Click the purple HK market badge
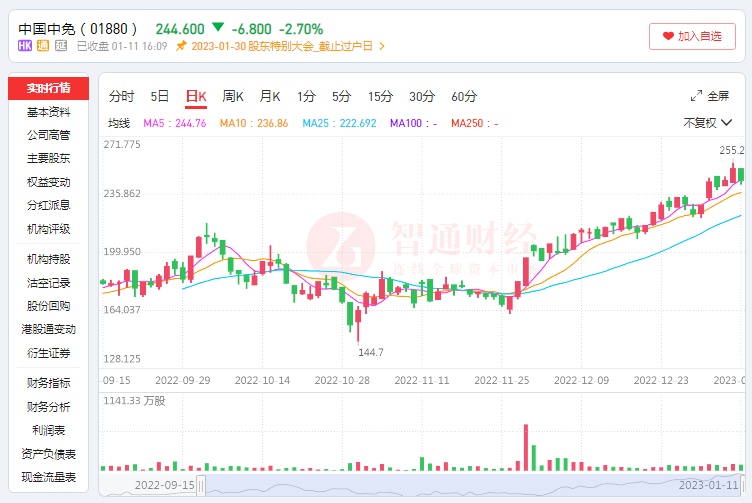Screen dimensions: 752x503 tap(24, 46)
